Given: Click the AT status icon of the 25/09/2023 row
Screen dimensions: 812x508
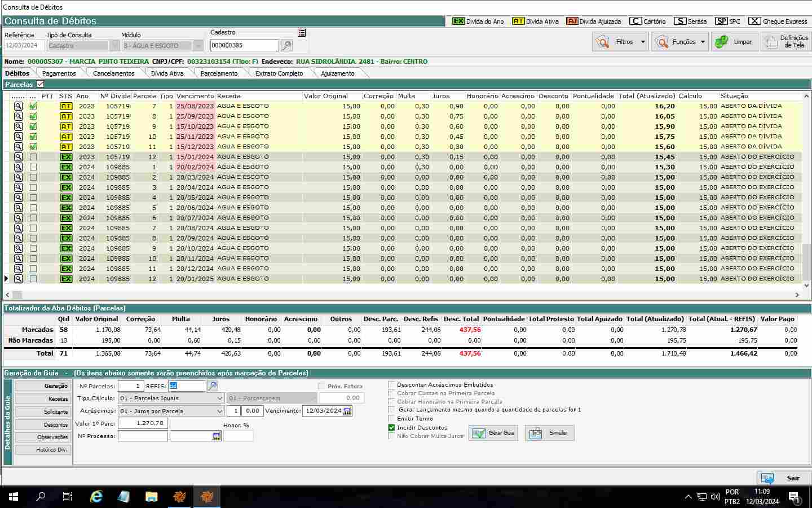Looking at the screenshot, I should tap(66, 116).
